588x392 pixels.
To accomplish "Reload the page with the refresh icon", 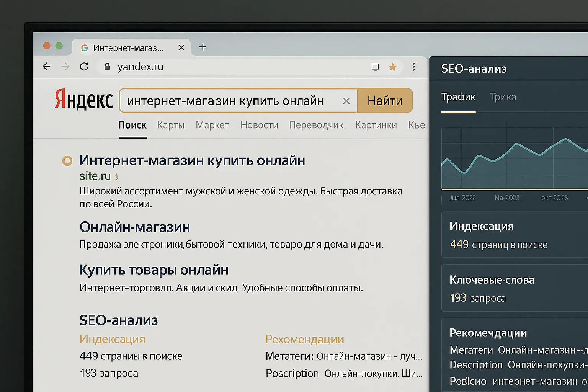I will coord(84,67).
